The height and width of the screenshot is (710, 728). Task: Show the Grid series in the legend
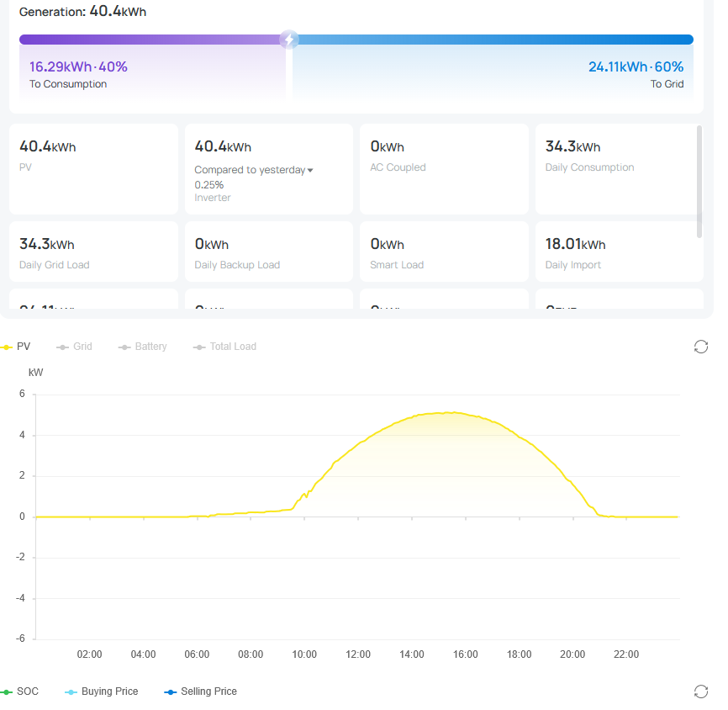(x=74, y=347)
